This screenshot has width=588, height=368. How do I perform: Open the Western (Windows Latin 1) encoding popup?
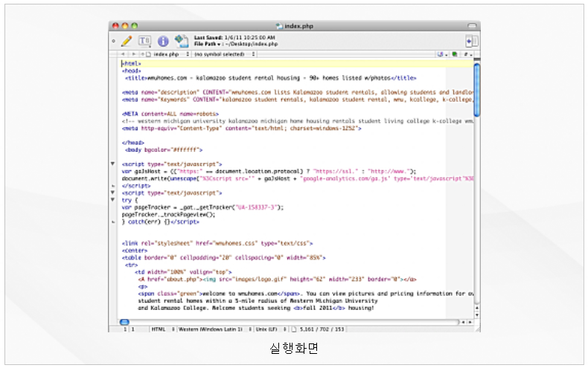point(214,329)
